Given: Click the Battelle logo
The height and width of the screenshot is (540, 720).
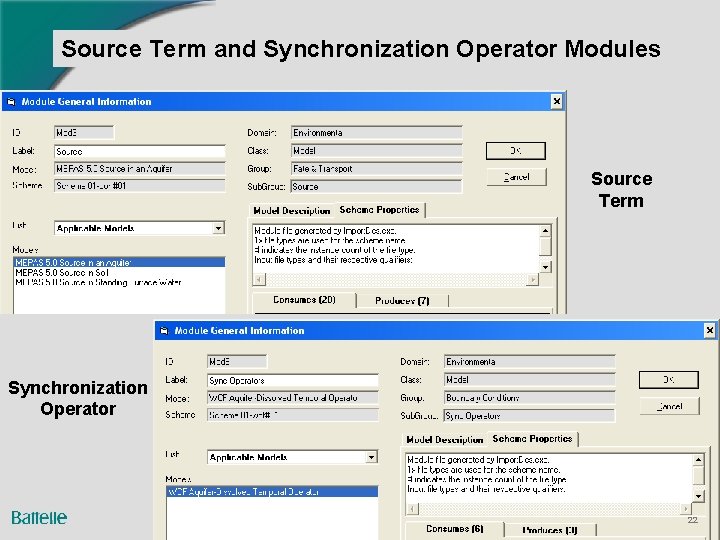Looking at the screenshot, I should click(39, 518).
